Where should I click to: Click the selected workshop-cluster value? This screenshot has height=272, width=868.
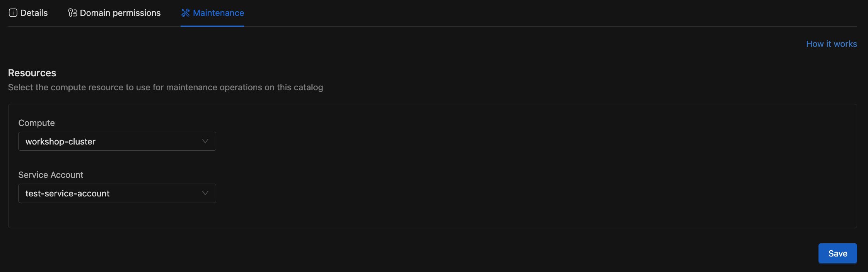click(60, 141)
